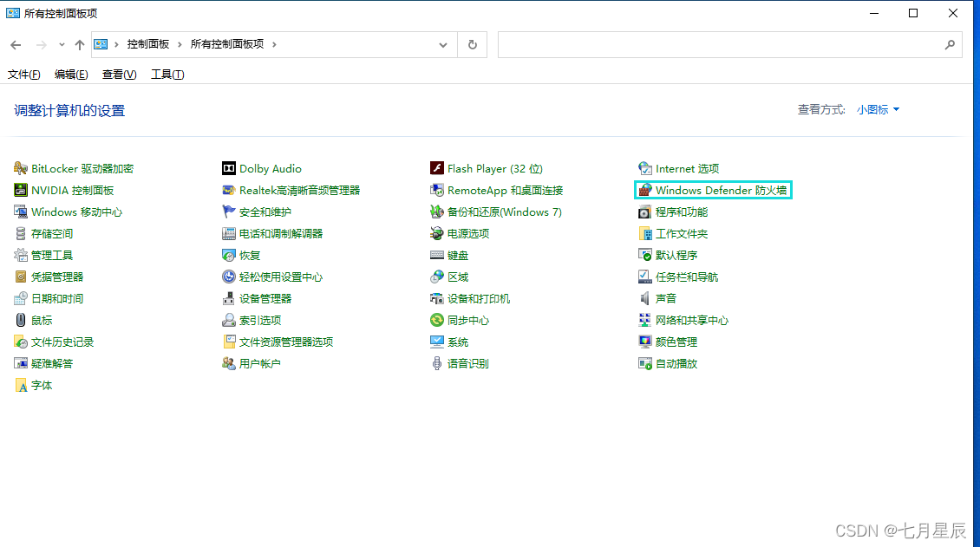The image size is (980, 547).
Task: Open the 查看(V) menu
Action: click(x=120, y=75)
